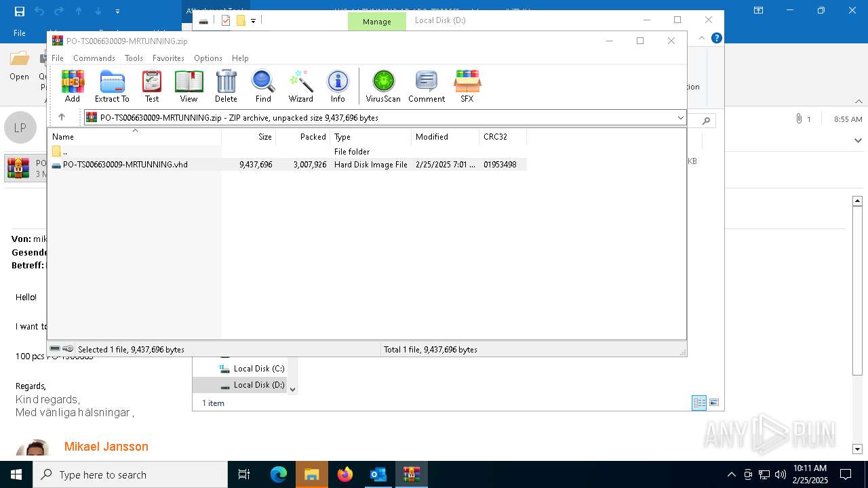The width and height of the screenshot is (868, 488).
Task: Open the Commands menu
Action: (94, 58)
